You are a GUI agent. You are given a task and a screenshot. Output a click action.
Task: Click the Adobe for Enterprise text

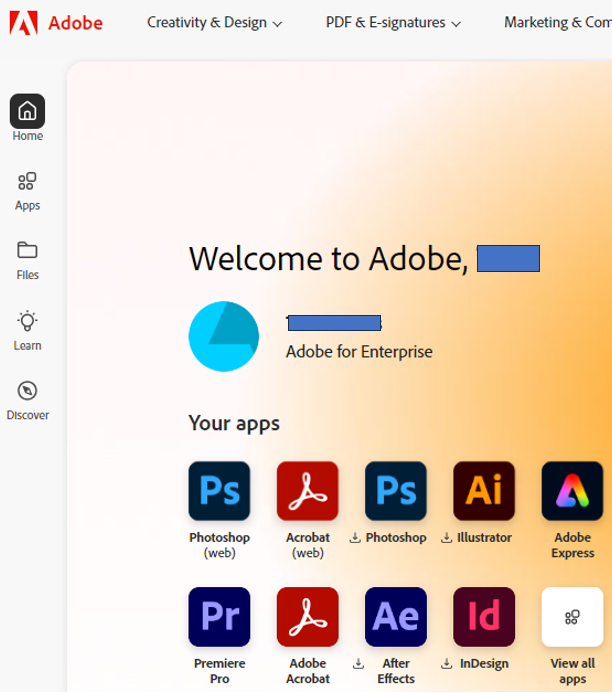tap(359, 352)
